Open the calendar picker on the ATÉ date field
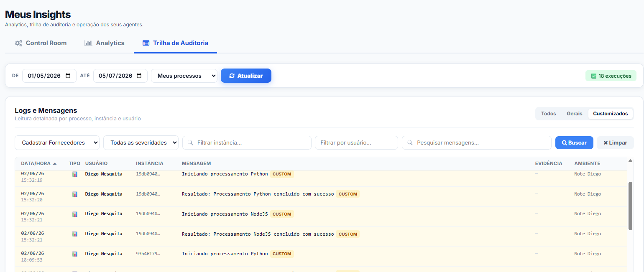Viewport: 644px width, 272px height. coord(139,76)
